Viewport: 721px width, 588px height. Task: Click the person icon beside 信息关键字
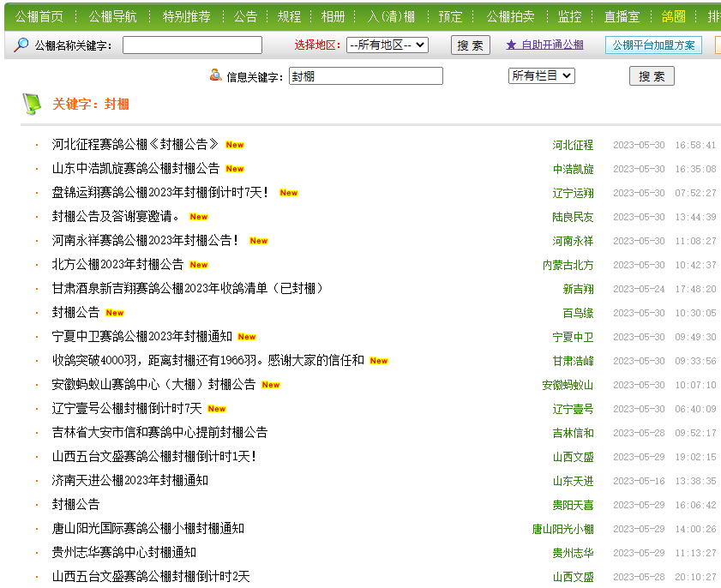216,75
